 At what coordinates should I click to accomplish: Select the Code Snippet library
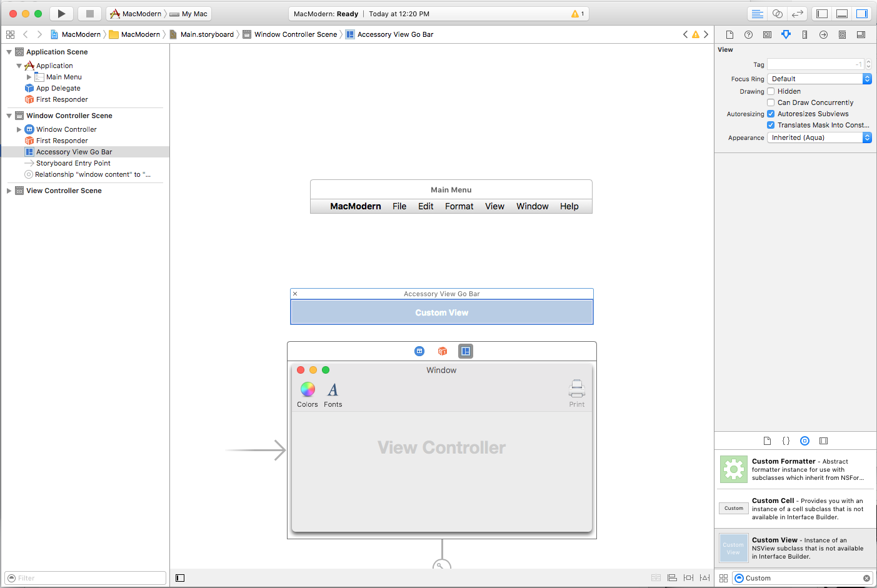(x=786, y=441)
